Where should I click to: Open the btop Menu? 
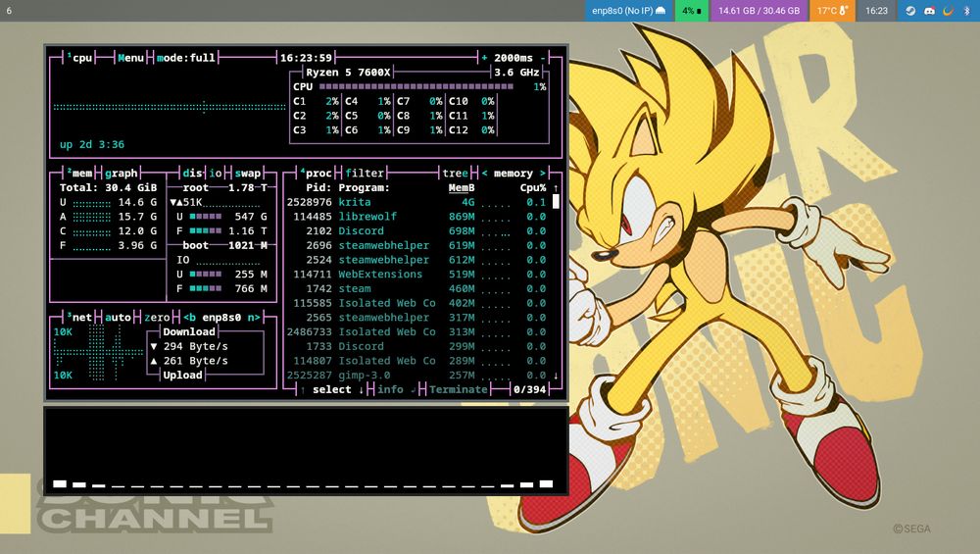tap(130, 58)
